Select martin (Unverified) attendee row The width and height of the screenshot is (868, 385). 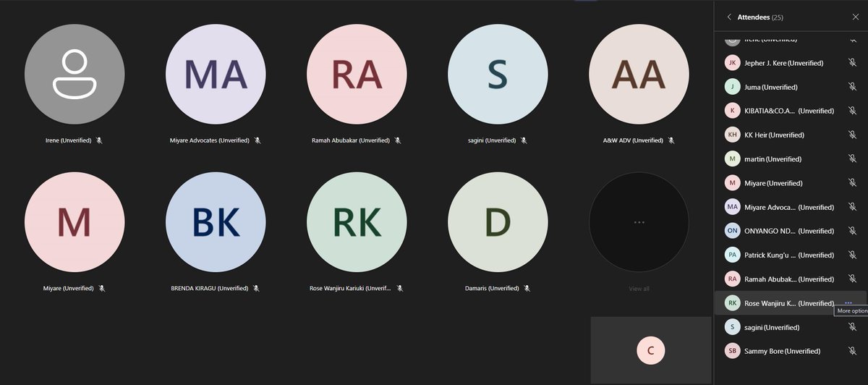791,158
